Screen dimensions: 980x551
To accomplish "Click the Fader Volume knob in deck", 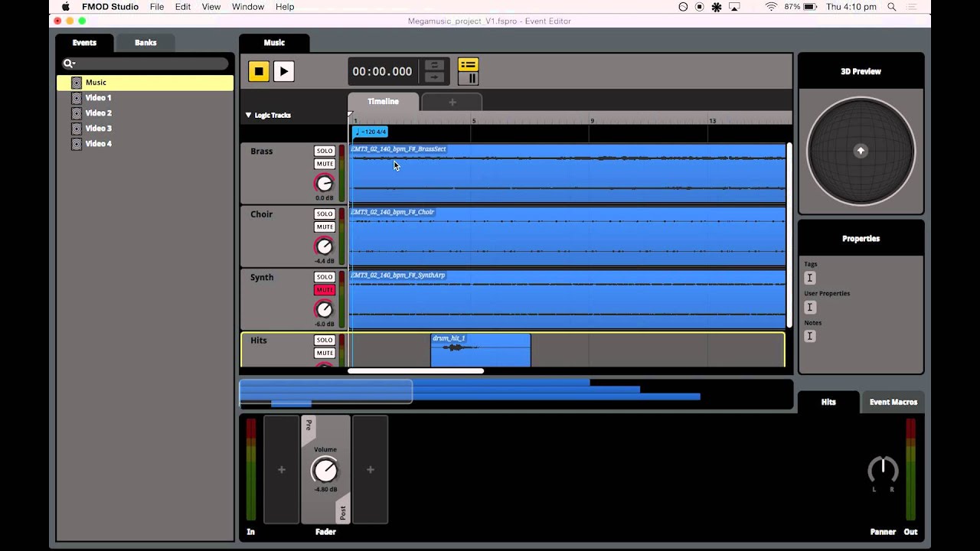I will tap(325, 470).
